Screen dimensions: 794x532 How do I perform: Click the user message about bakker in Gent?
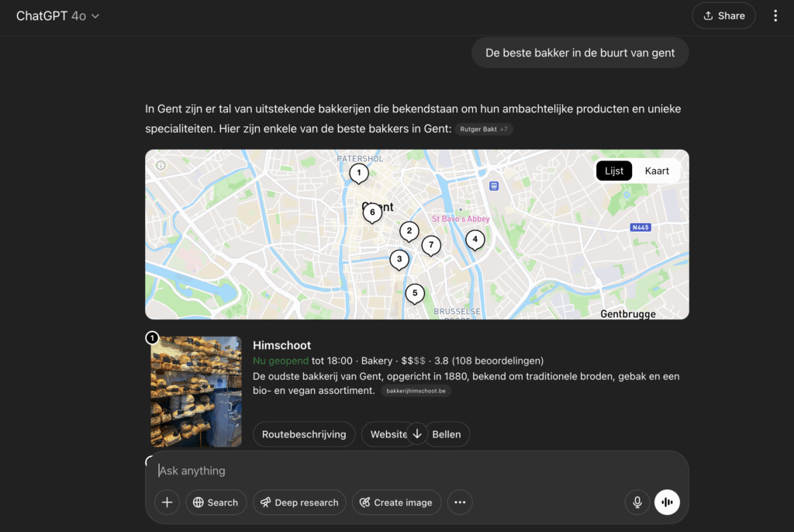click(580, 53)
